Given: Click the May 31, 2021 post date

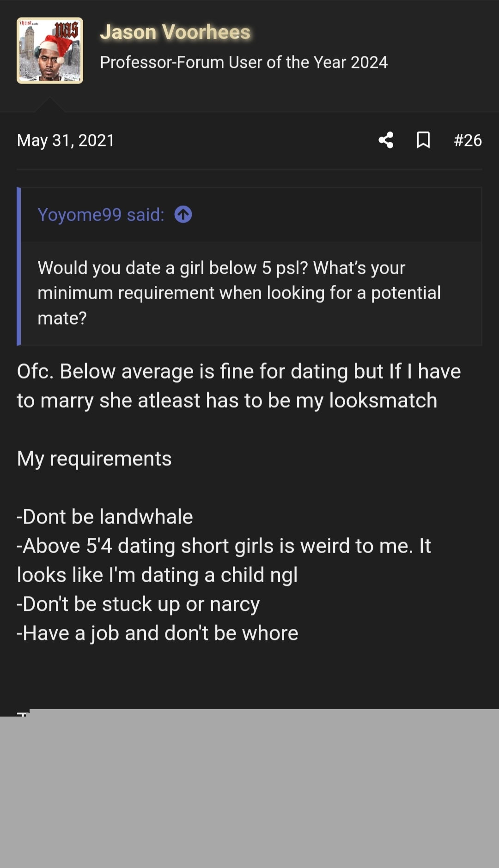Looking at the screenshot, I should click(x=66, y=140).
